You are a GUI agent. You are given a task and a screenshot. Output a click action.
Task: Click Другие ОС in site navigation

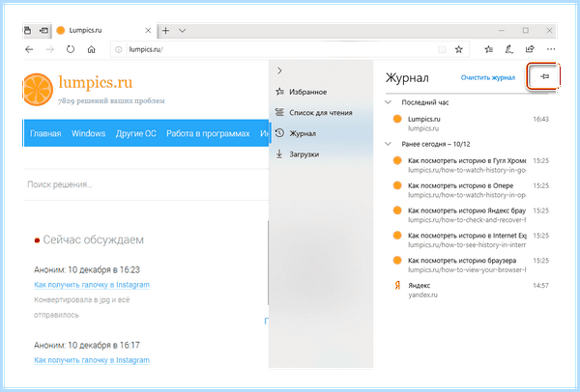135,133
